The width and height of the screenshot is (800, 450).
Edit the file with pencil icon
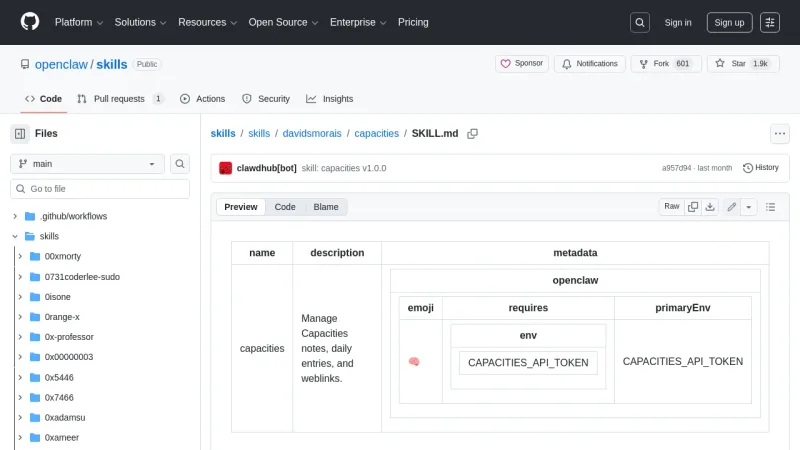[732, 207]
